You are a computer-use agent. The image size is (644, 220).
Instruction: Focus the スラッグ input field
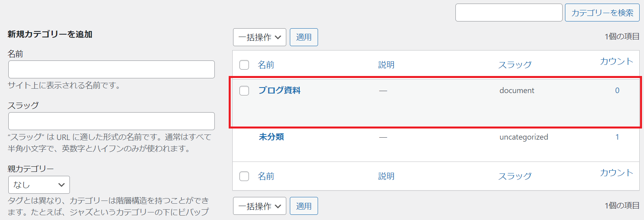coord(112,121)
